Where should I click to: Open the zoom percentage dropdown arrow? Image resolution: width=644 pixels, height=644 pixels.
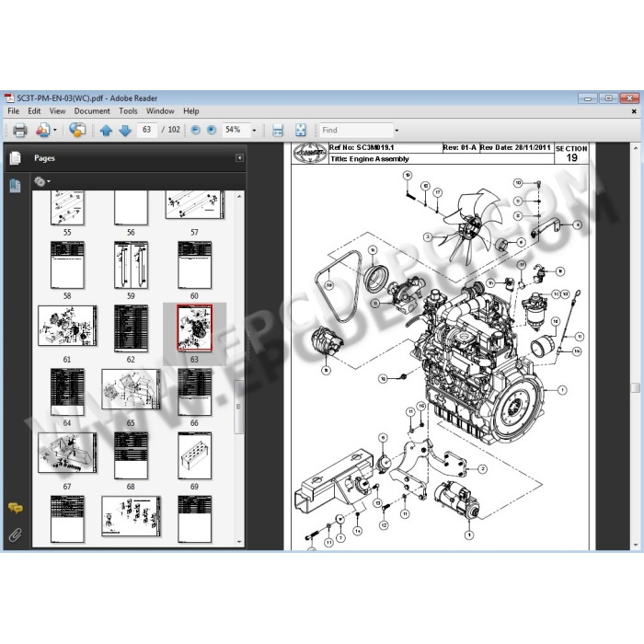pos(254,131)
